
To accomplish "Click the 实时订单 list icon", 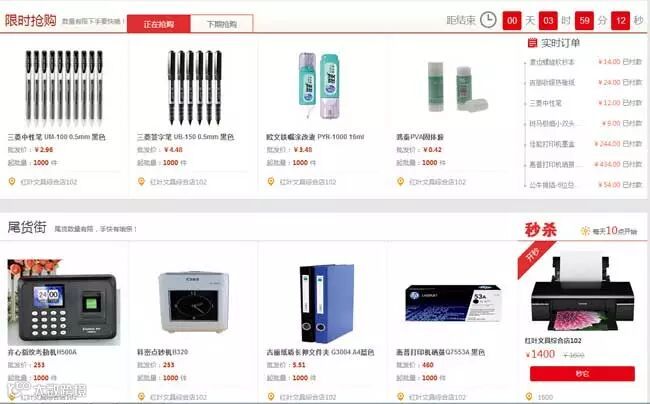I will click(532, 43).
